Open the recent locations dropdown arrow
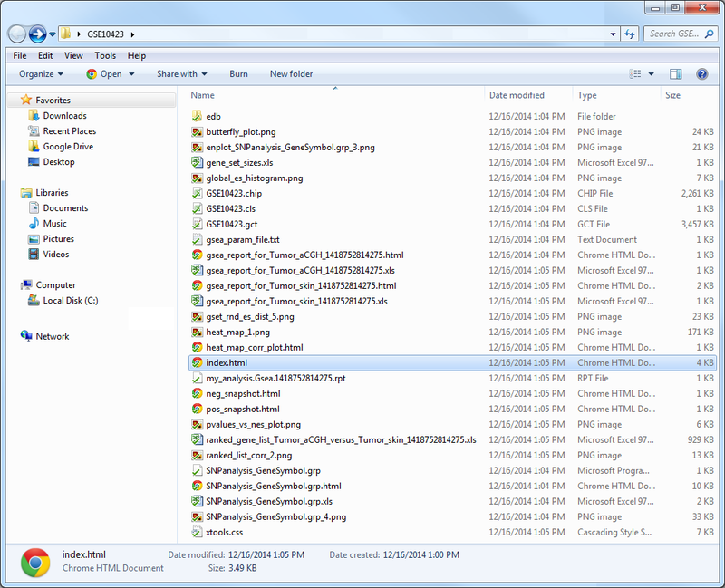Screen dimensions: 725x588 53,34
